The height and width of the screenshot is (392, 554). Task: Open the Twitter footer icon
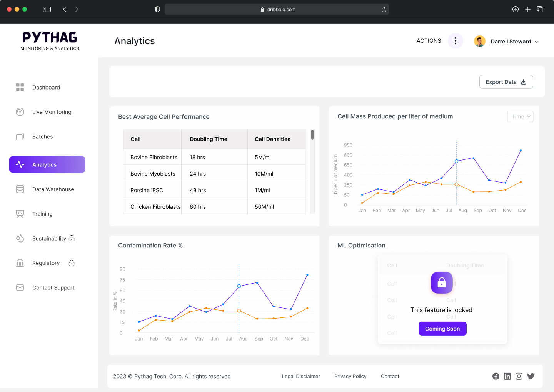(x=531, y=376)
